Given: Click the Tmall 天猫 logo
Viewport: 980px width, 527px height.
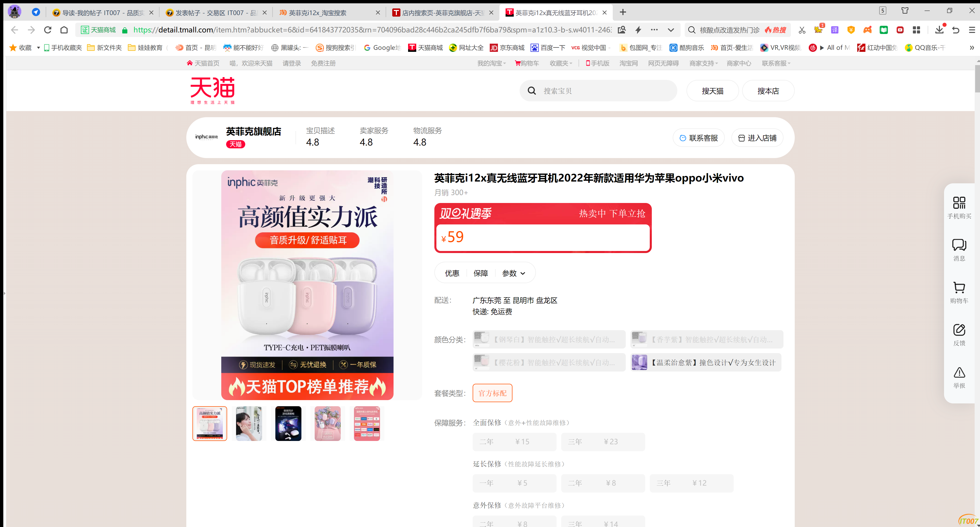Looking at the screenshot, I should pos(212,90).
